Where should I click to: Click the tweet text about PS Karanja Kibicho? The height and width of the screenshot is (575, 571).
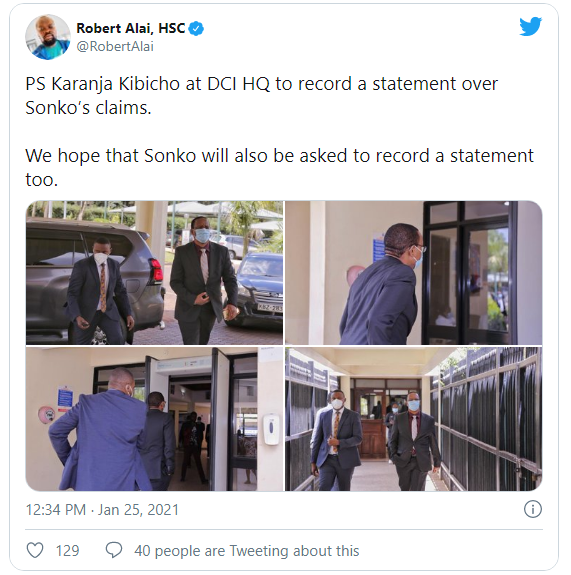[x=261, y=96]
